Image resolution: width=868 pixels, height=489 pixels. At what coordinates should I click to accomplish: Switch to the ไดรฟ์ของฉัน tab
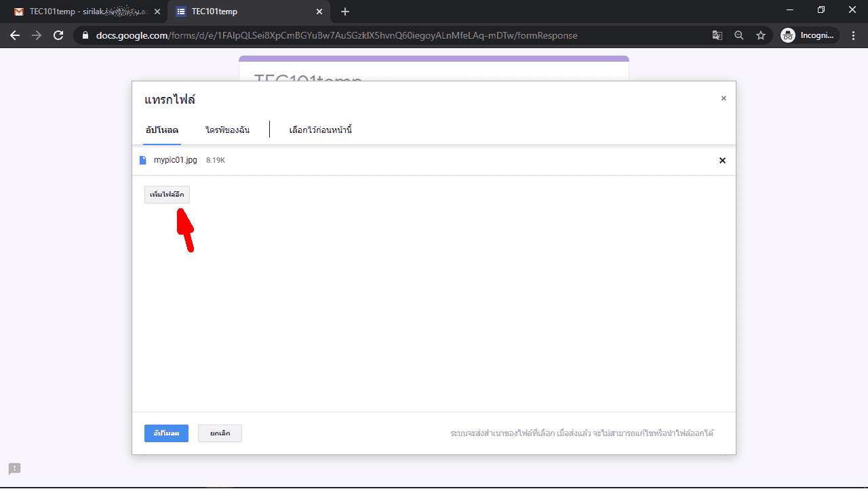(x=228, y=130)
